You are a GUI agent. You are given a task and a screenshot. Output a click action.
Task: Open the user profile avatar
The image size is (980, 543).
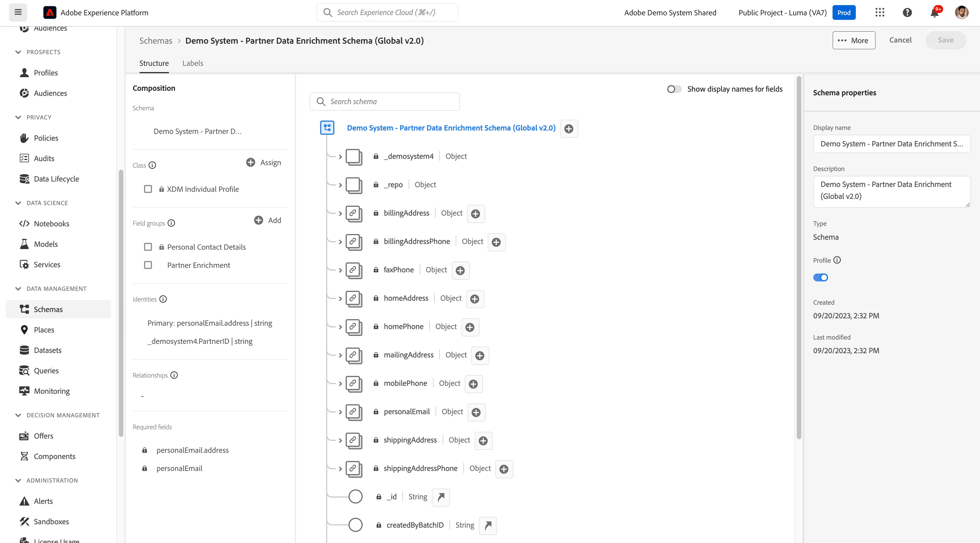pos(961,12)
